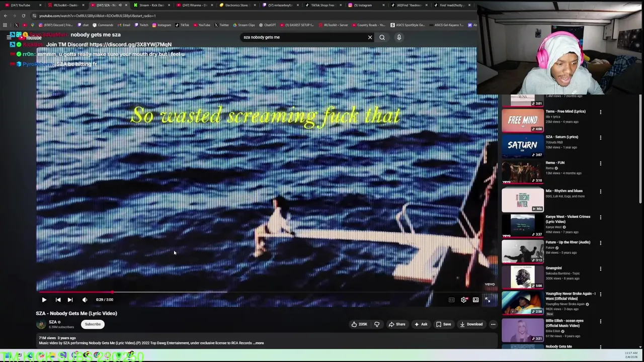Open more actions ellipsis under the video
The width and height of the screenshot is (644, 362).
point(493,324)
